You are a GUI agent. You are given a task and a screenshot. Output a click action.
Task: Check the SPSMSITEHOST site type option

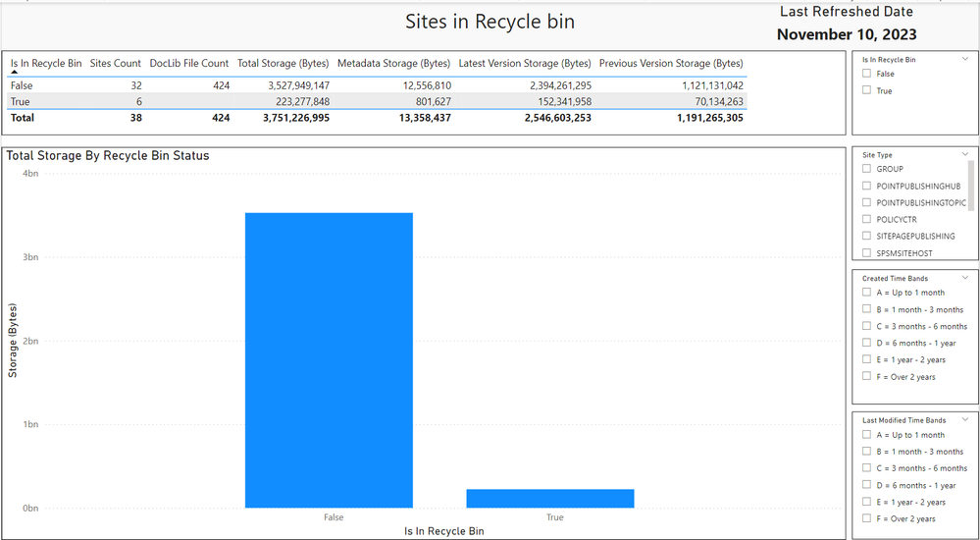click(866, 252)
